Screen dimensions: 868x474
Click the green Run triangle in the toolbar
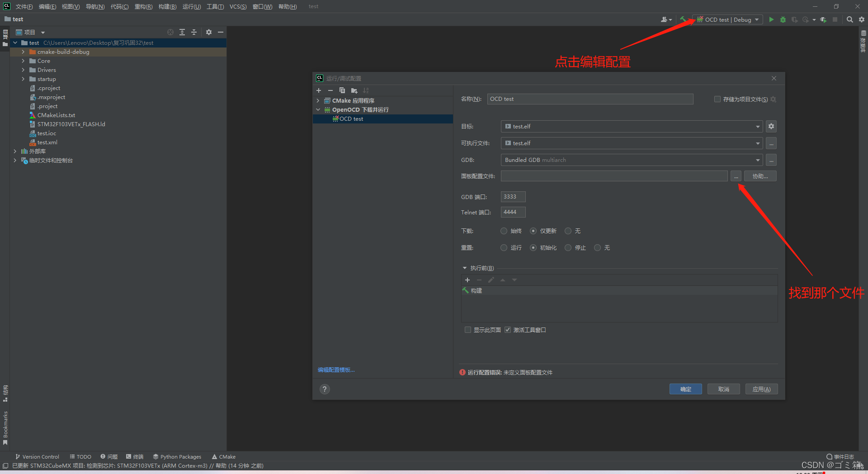point(771,19)
